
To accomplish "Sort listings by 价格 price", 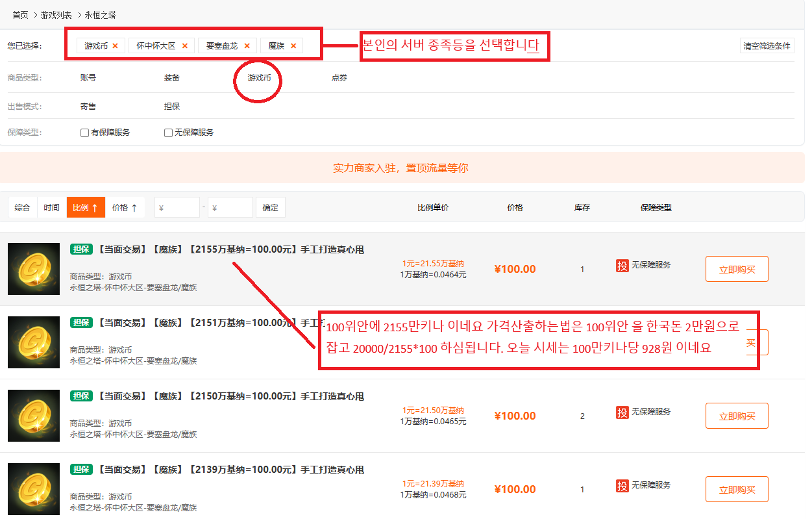I will coord(125,208).
